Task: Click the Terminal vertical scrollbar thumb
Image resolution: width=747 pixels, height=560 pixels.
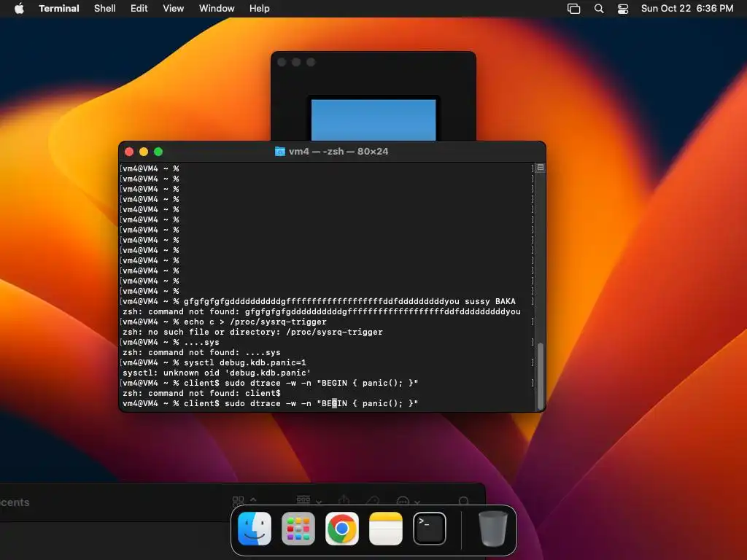Action: pyautogui.click(x=541, y=376)
